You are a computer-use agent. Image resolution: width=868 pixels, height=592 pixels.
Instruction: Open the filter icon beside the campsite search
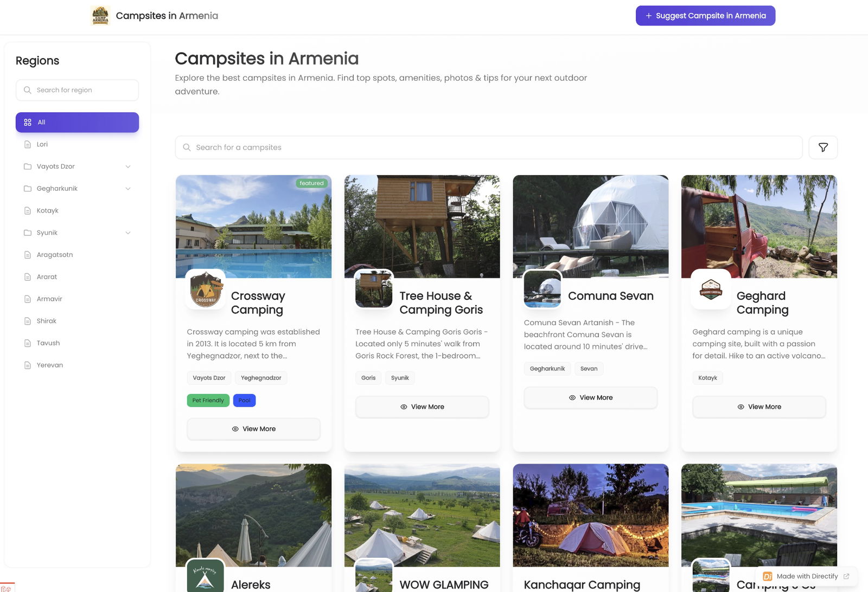(x=823, y=147)
